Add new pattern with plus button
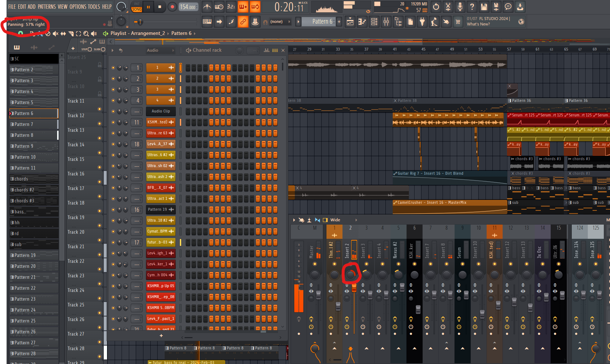The width and height of the screenshot is (610, 364). [x=339, y=22]
